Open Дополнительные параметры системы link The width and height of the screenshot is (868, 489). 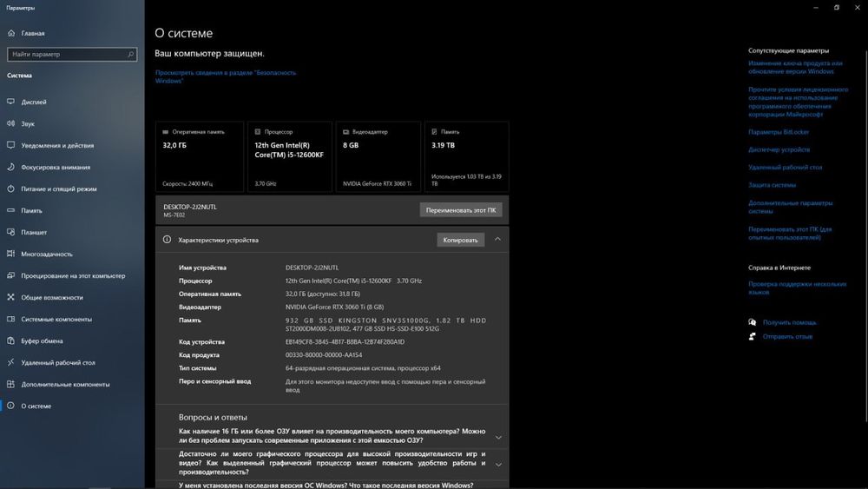pyautogui.click(x=790, y=207)
